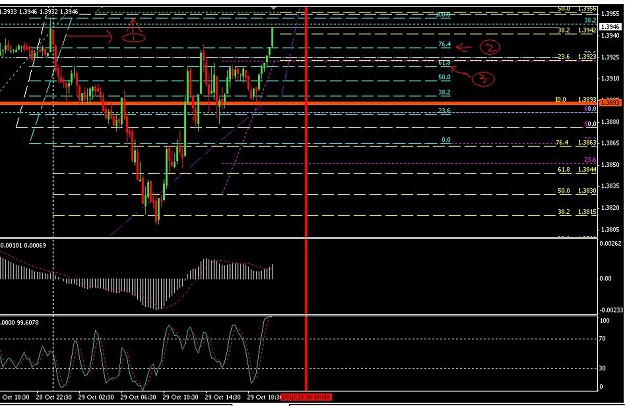Click the 29 Oct 14:30 time axis label
The width and height of the screenshot is (625, 406).
click(223, 397)
